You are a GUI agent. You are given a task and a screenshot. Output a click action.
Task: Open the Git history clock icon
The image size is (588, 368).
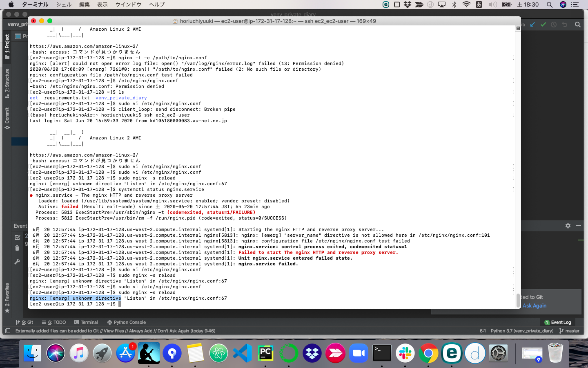tap(554, 25)
